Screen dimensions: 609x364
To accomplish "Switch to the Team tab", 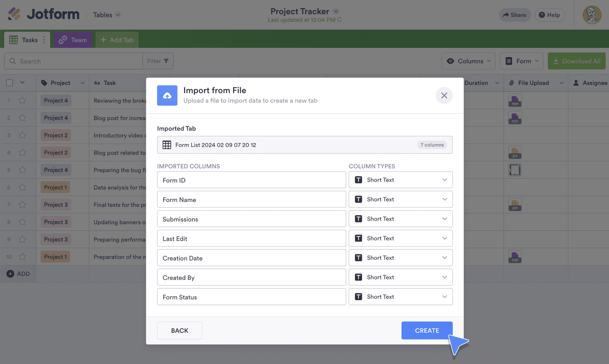I will point(73,40).
